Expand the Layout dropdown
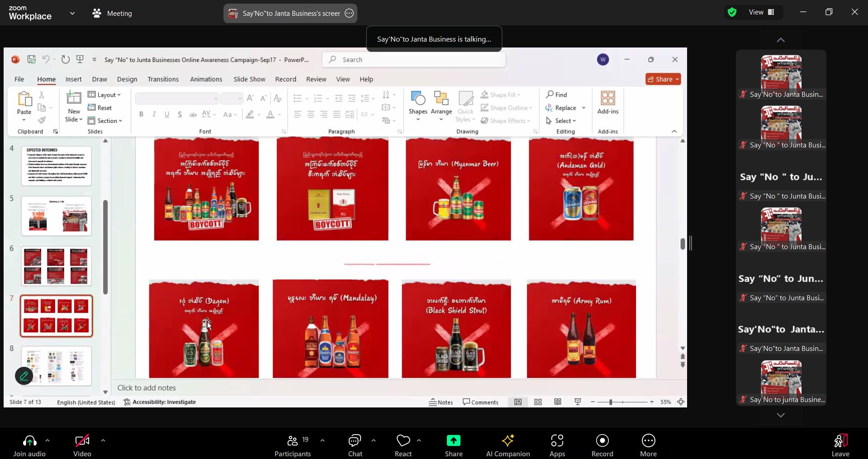This screenshot has height=459, width=868. tap(104, 95)
